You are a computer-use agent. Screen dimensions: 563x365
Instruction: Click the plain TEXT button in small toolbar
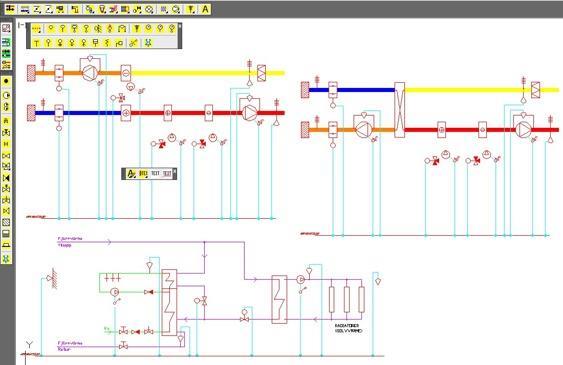(x=155, y=174)
